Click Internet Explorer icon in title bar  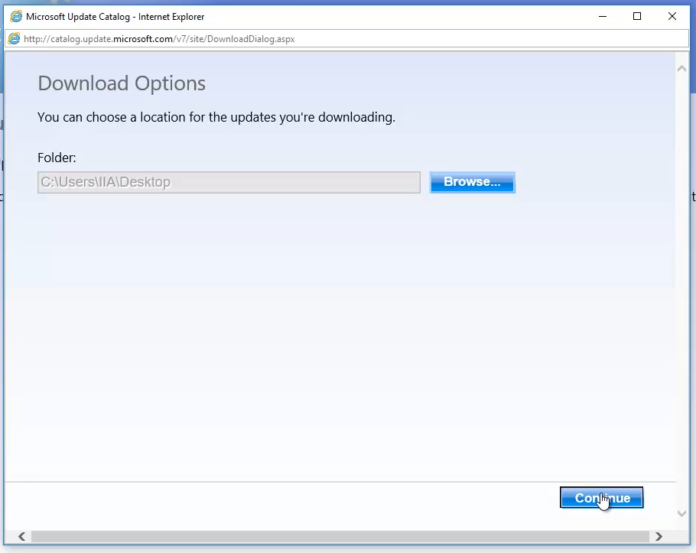pos(16,16)
